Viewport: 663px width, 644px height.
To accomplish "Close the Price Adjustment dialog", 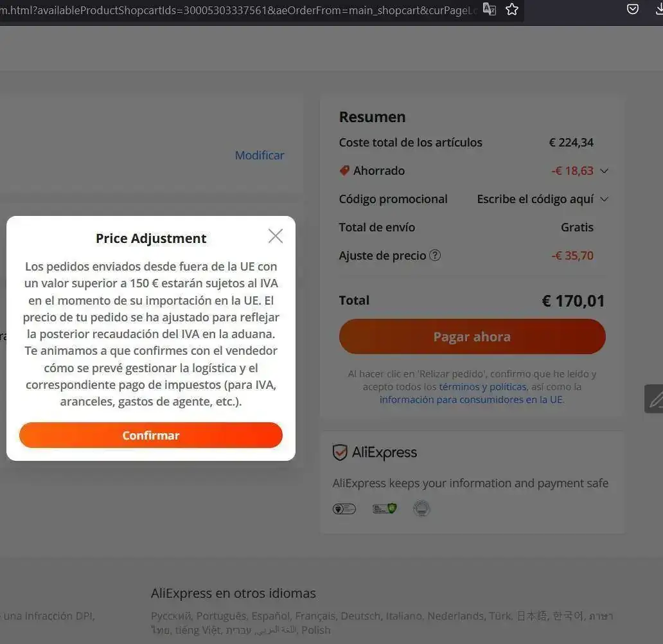I will [275, 236].
